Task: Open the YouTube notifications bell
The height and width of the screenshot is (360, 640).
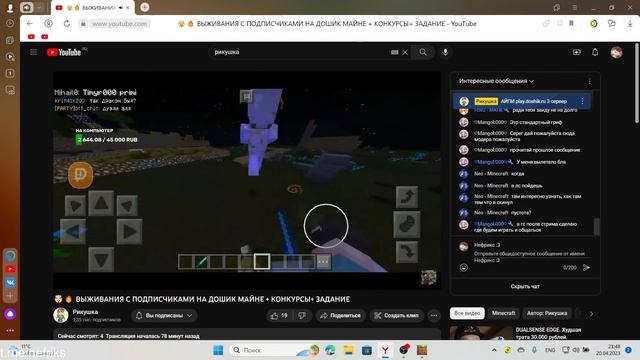Action: point(595,52)
